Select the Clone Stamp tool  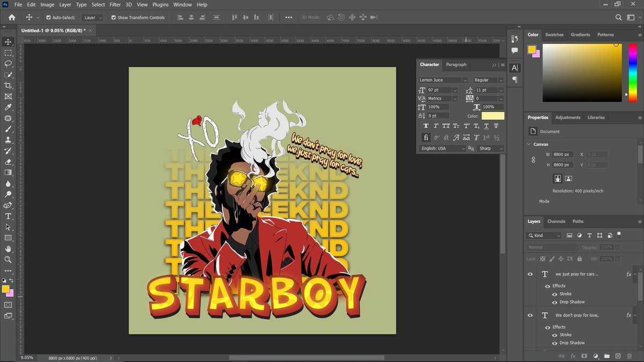click(8, 140)
